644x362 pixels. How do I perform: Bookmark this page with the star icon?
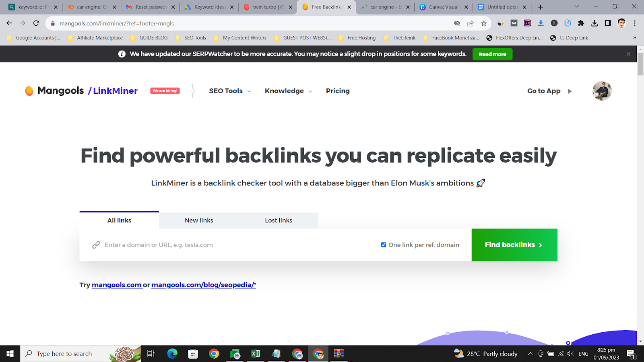(x=484, y=23)
